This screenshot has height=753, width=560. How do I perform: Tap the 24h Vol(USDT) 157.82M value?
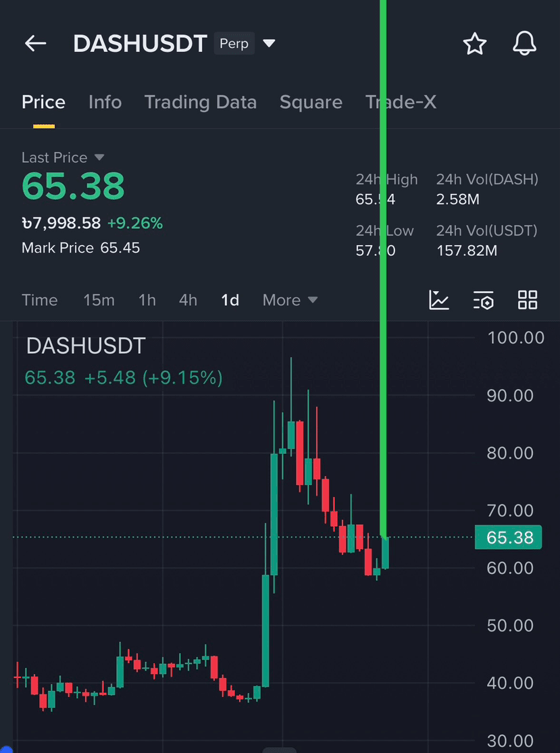[x=467, y=251]
